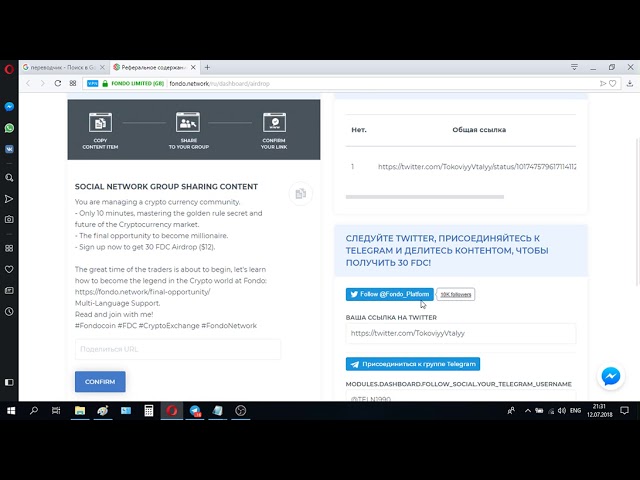Bookmark page with the heart icon

613,83
